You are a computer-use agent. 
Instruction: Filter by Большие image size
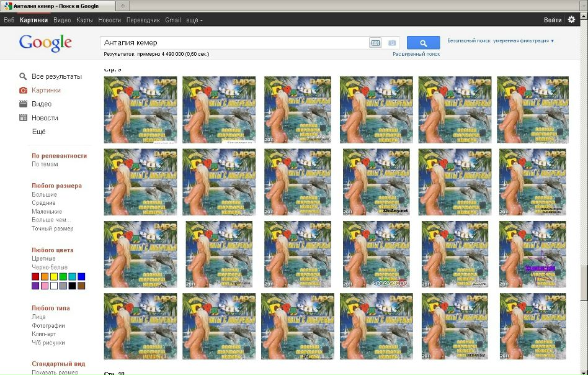(x=44, y=194)
